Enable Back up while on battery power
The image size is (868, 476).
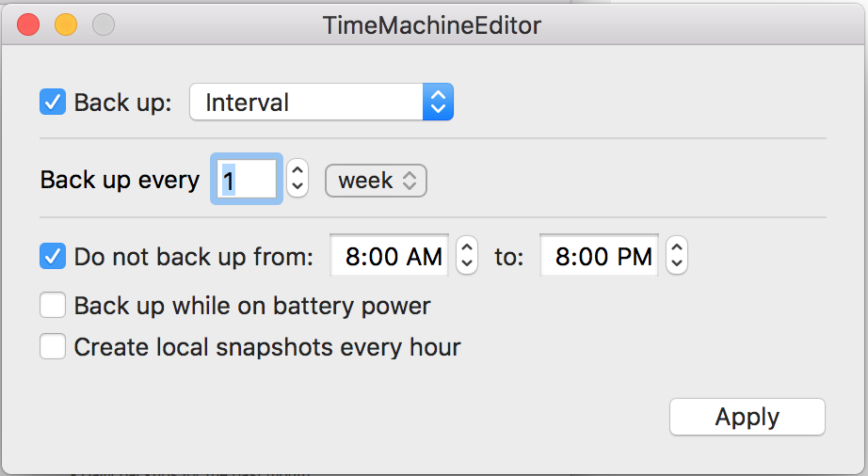click(x=53, y=306)
